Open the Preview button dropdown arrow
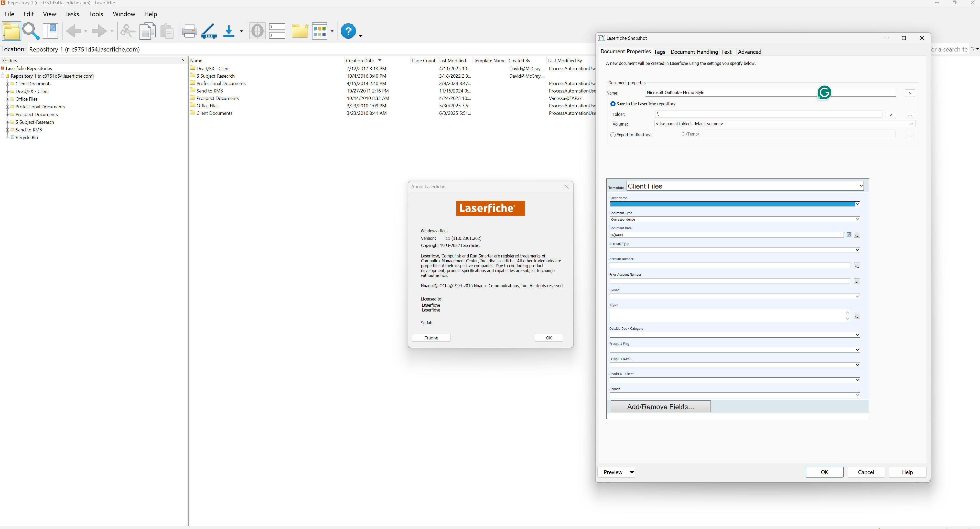This screenshot has width=980, height=529. [x=632, y=472]
